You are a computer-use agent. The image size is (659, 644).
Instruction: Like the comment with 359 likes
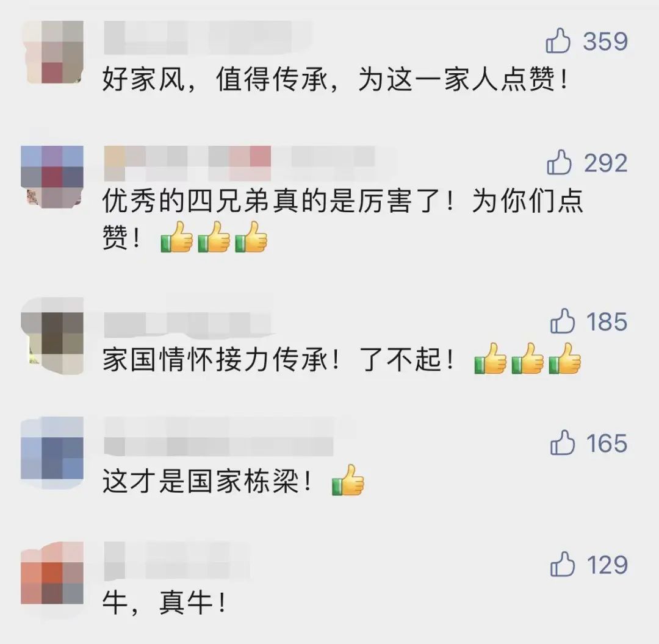tap(558, 41)
